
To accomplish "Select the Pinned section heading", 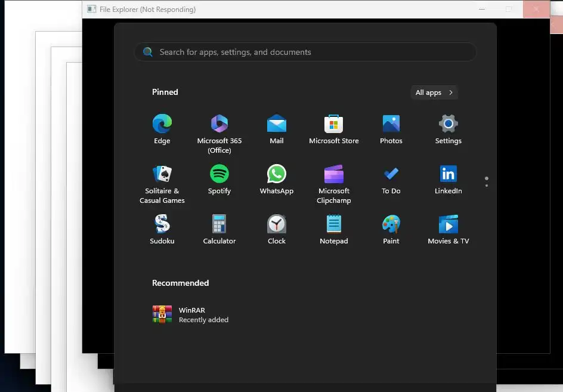I will click(165, 92).
